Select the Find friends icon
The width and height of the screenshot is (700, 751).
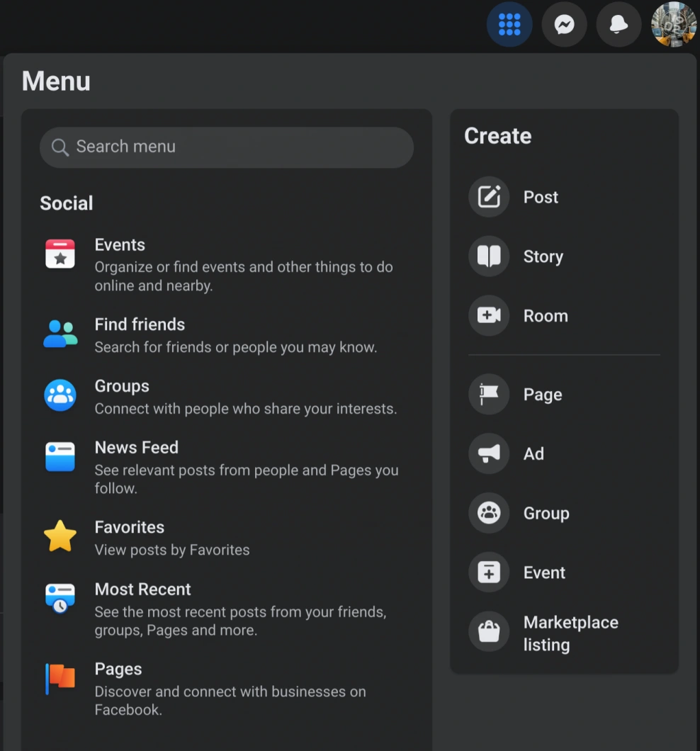click(x=60, y=334)
